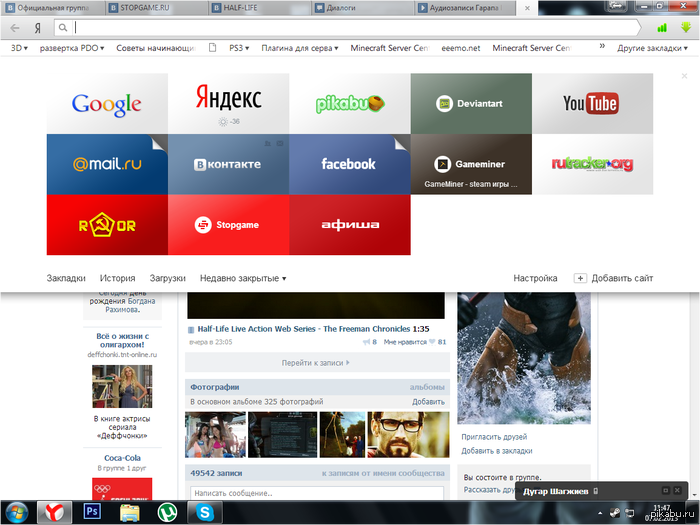The height and width of the screenshot is (525, 700).
Task: Click Перейти к записи button
Action: tap(317, 362)
